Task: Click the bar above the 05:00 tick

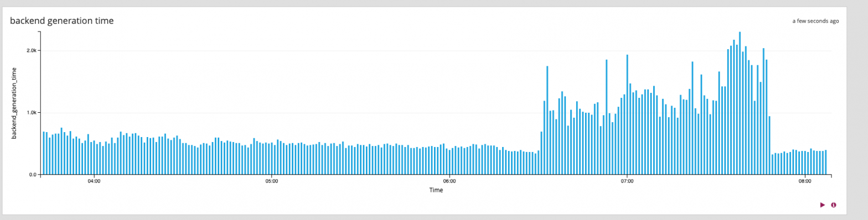Action: [272, 159]
